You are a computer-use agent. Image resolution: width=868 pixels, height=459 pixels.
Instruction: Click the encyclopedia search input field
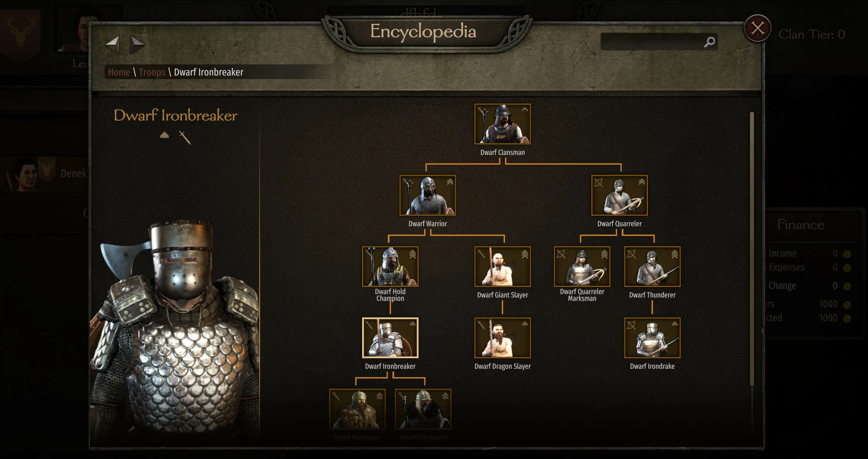click(652, 42)
